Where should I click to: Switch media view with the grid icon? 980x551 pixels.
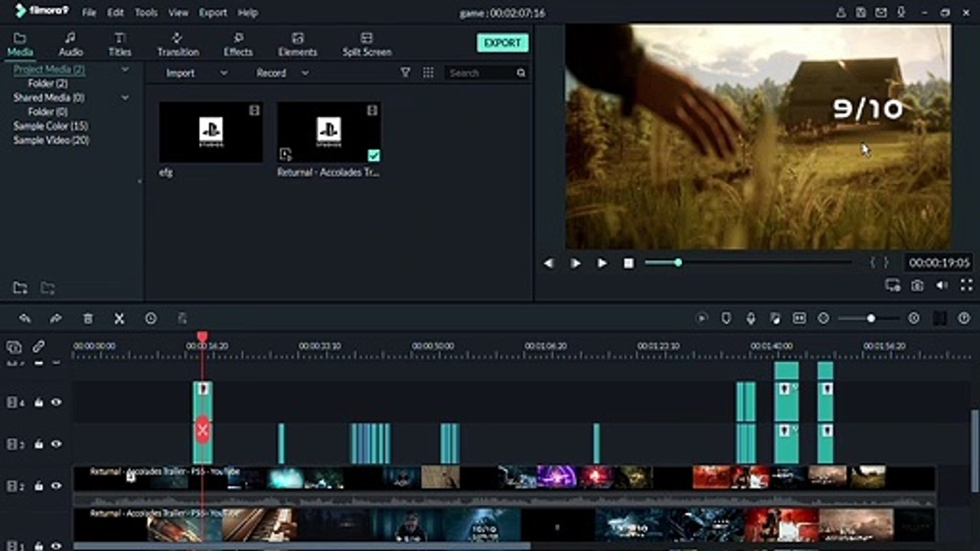click(x=428, y=73)
